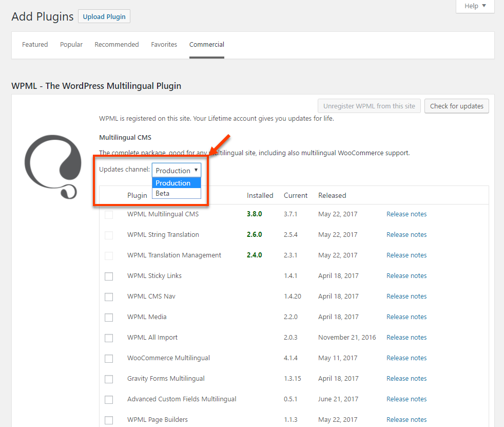Screen dimensions: 504x427
Task: Read Release notes for Gravity Forms Multilingual
Action: point(406,379)
